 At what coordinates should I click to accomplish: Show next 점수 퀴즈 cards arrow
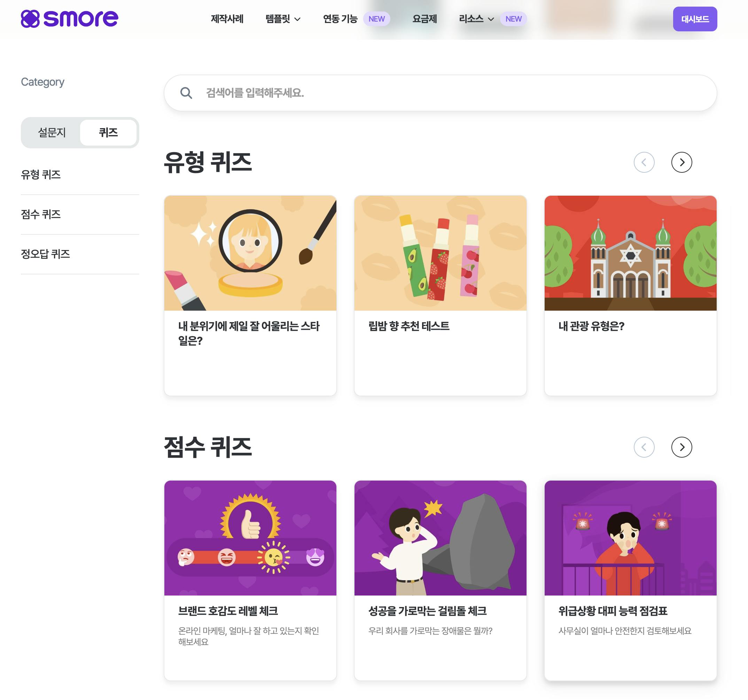coord(682,447)
